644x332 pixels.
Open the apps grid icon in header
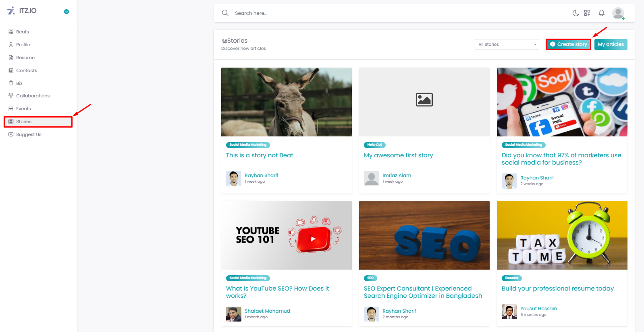pyautogui.click(x=587, y=13)
